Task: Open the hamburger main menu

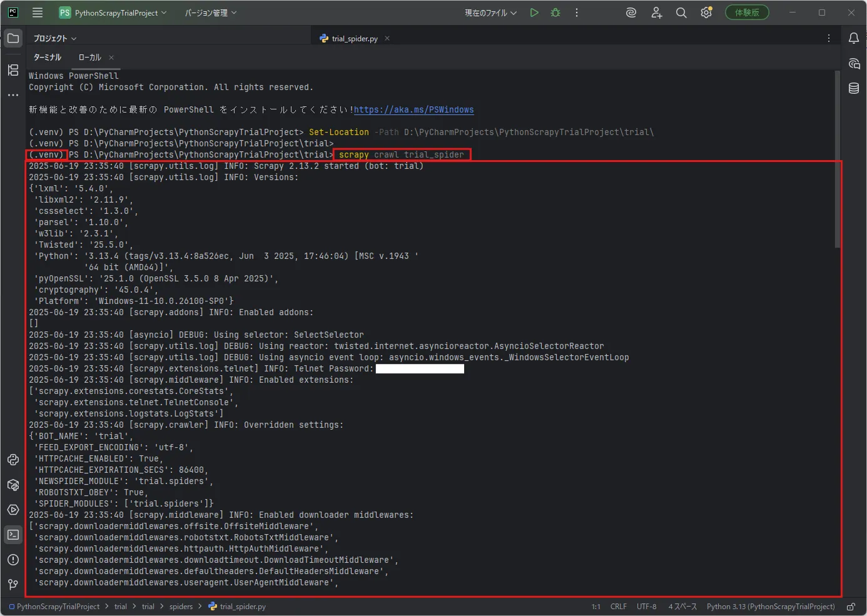Action: [x=38, y=13]
